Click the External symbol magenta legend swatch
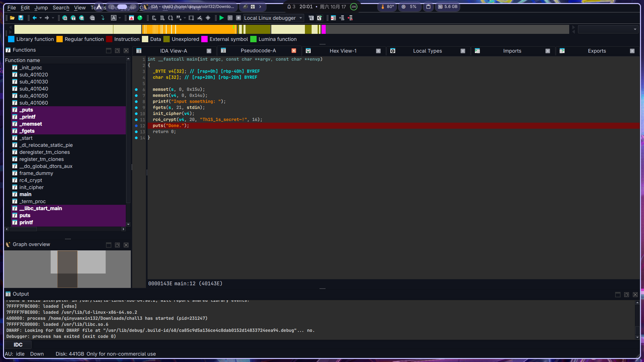Image resolution: width=644 pixels, height=362 pixels. click(204, 39)
